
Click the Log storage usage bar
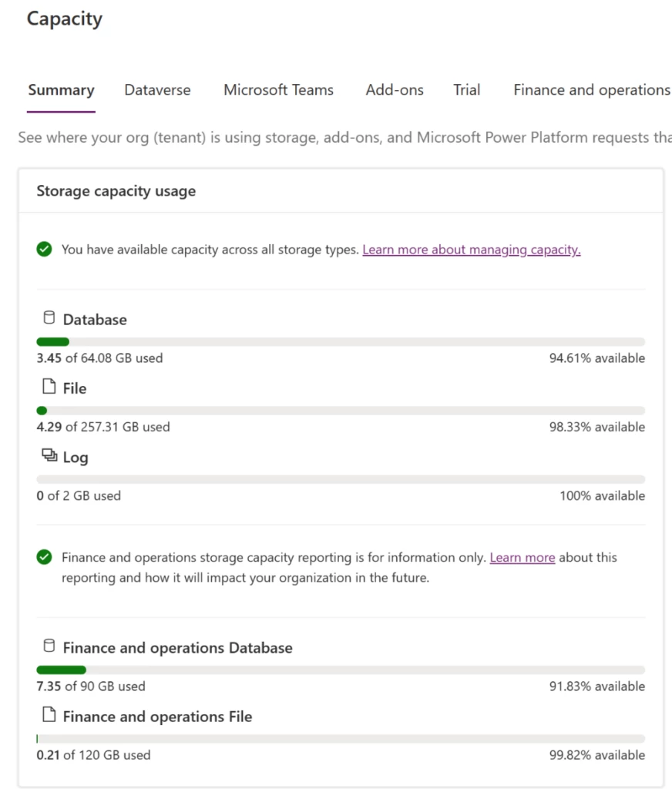[x=341, y=479]
